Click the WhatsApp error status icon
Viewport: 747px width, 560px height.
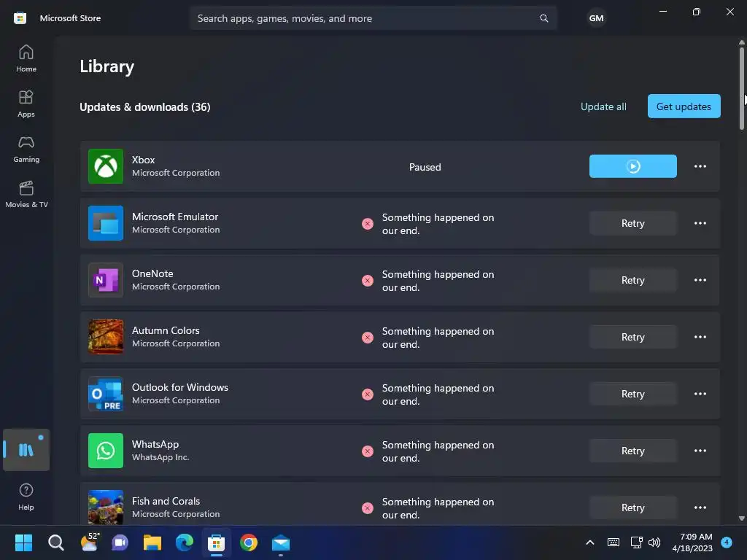point(368,451)
